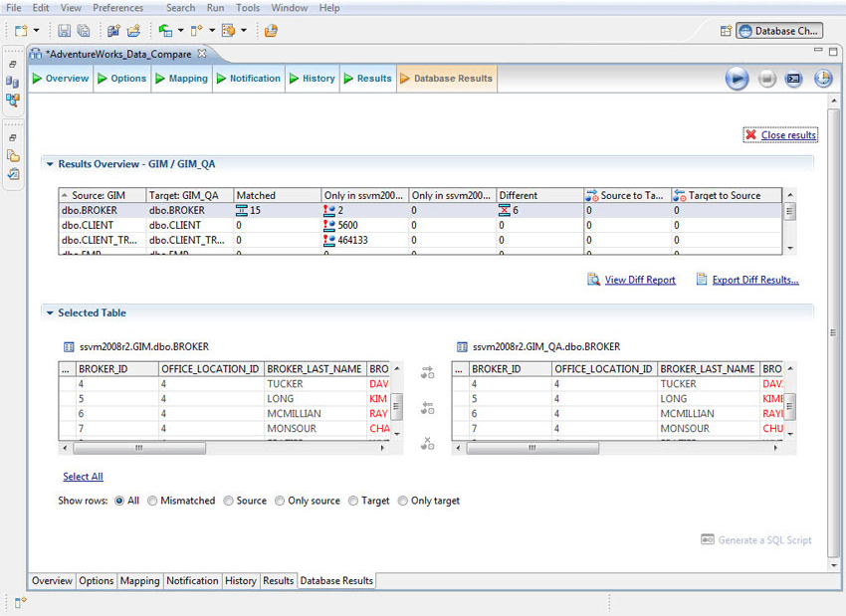The height and width of the screenshot is (616, 846).
Task: Click the Select All link
Action: coord(83,477)
